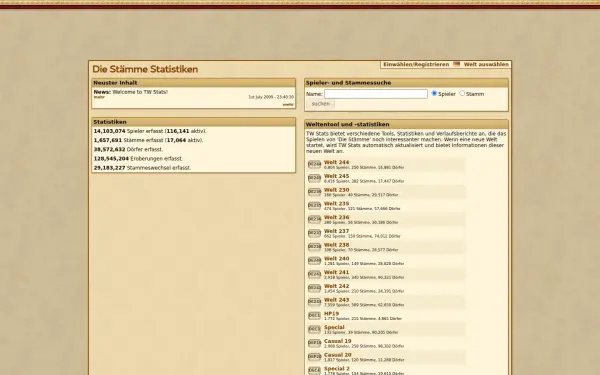This screenshot has width=600, height=375.
Task: Open the HP19 world link
Action: point(331,314)
